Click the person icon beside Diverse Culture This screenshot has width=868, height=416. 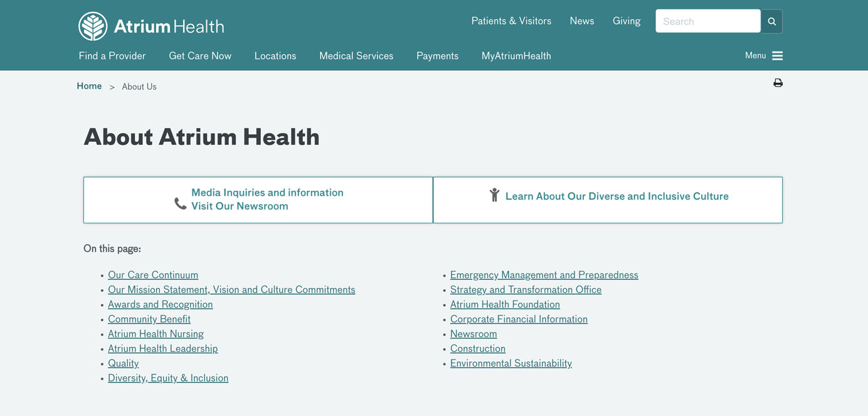point(494,195)
